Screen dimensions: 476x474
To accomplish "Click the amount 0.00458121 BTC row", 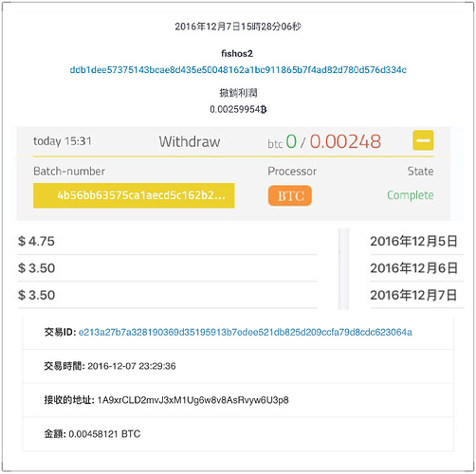I will (x=238, y=434).
